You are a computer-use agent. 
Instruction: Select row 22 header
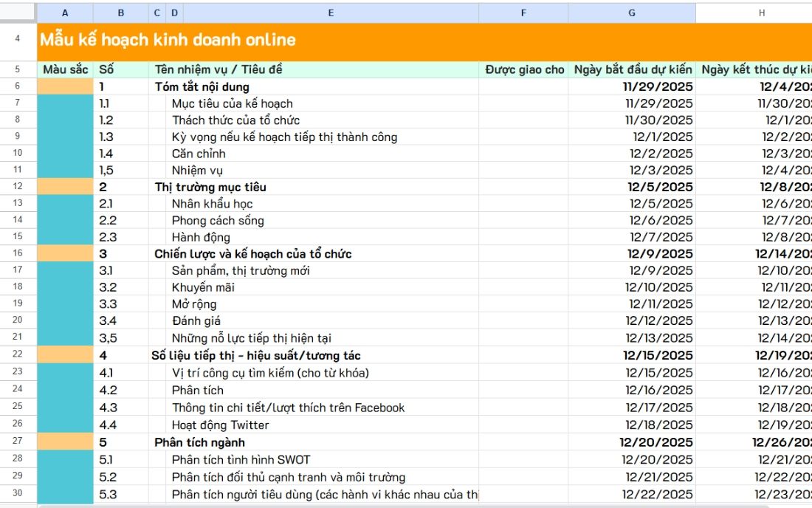(18, 354)
